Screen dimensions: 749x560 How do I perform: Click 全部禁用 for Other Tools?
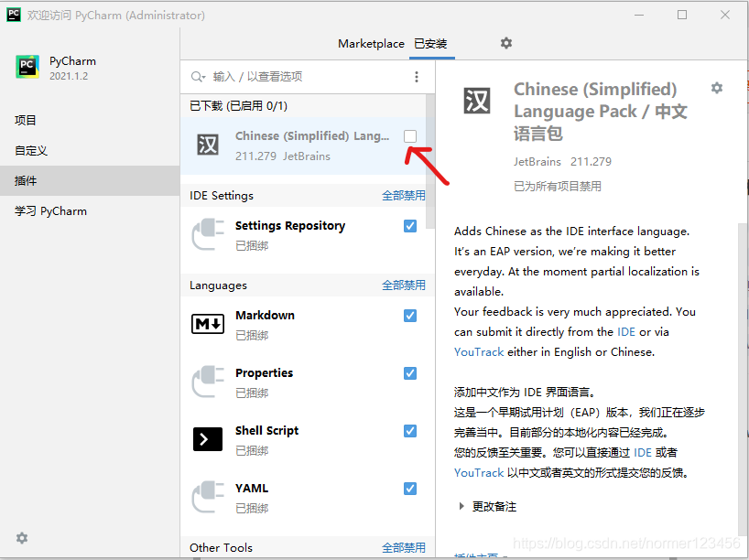coord(404,548)
